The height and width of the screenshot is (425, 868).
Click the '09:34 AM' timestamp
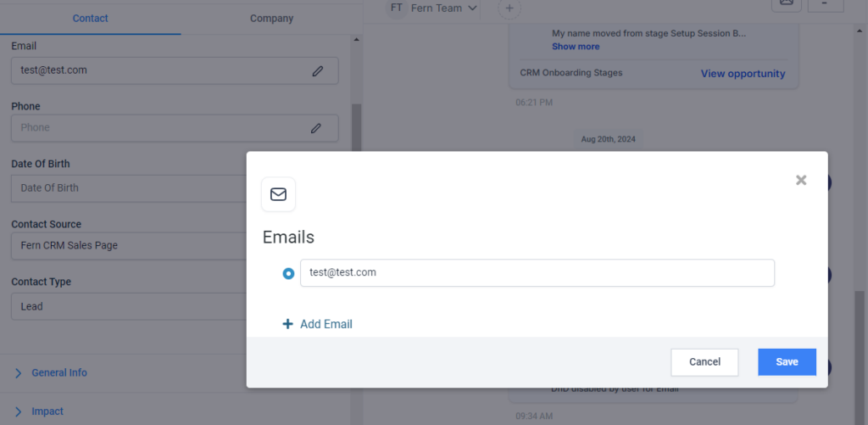point(534,416)
